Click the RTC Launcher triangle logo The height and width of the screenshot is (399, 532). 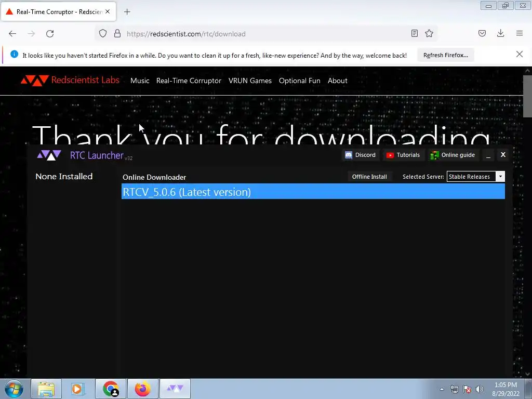tap(49, 155)
